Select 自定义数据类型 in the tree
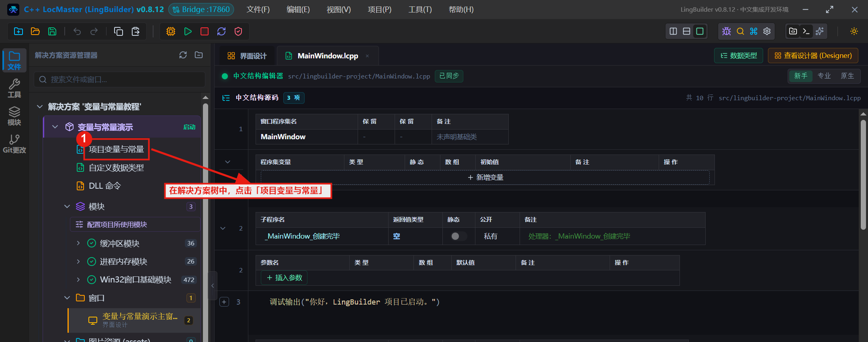The image size is (868, 342). tap(116, 168)
